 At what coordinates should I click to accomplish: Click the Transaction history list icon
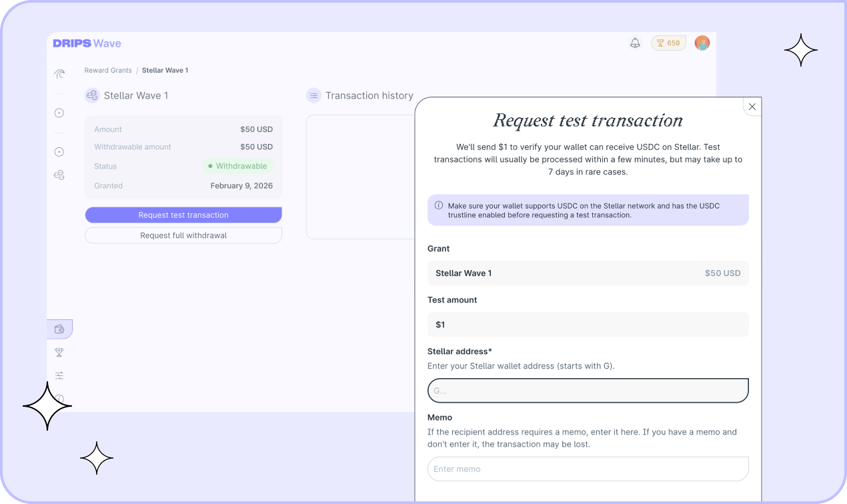pyautogui.click(x=313, y=96)
